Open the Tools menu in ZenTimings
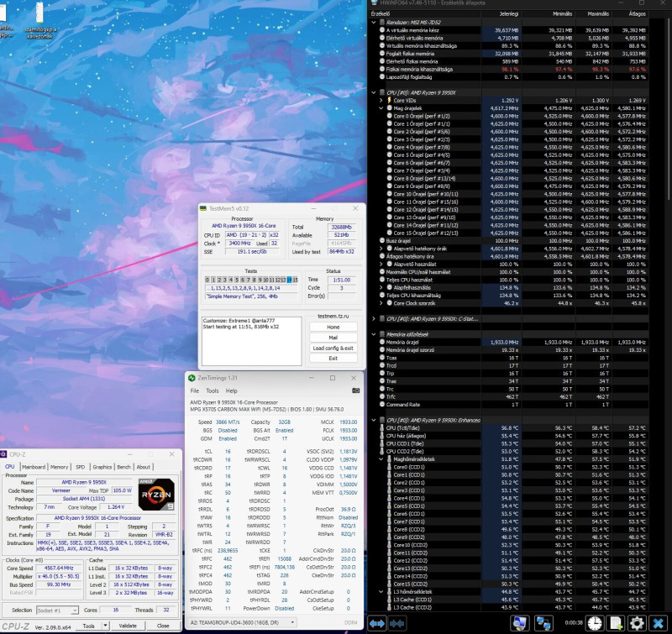 (213, 390)
